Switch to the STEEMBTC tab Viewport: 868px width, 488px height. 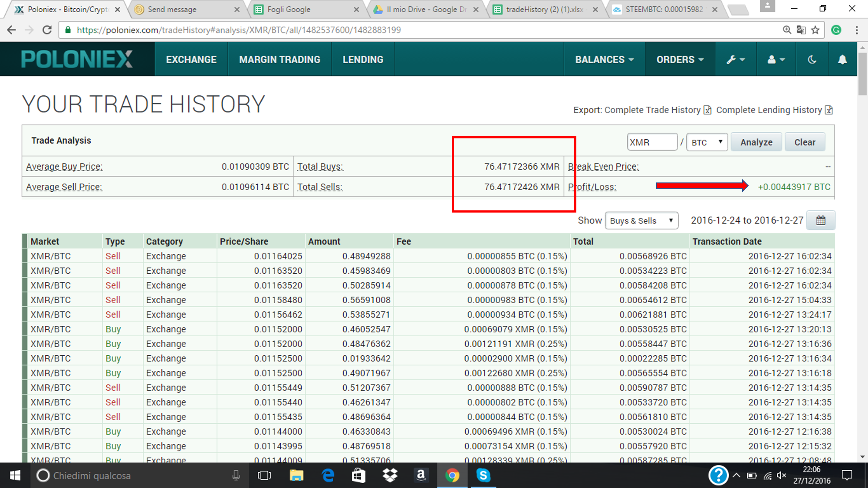click(664, 9)
